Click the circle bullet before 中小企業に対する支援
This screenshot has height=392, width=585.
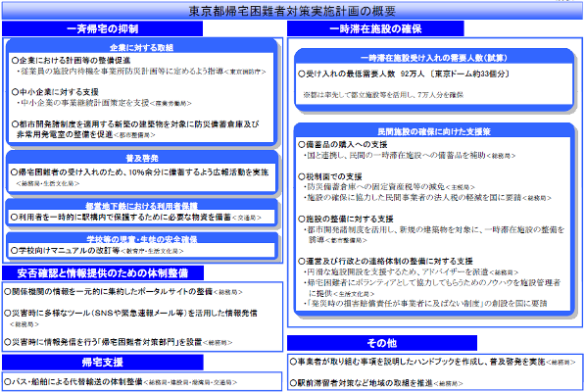(15, 92)
